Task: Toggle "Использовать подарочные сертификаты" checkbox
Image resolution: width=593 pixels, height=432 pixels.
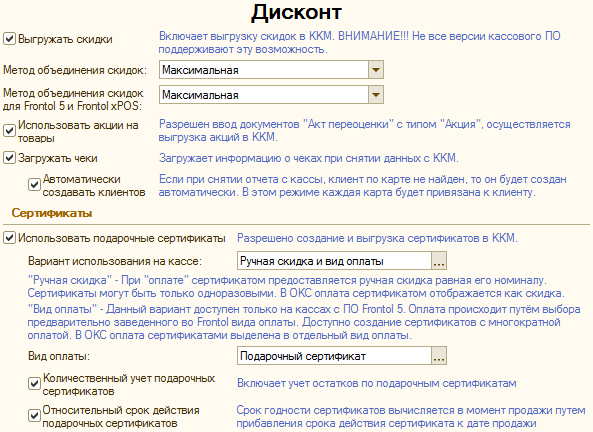Action: pyautogui.click(x=9, y=238)
